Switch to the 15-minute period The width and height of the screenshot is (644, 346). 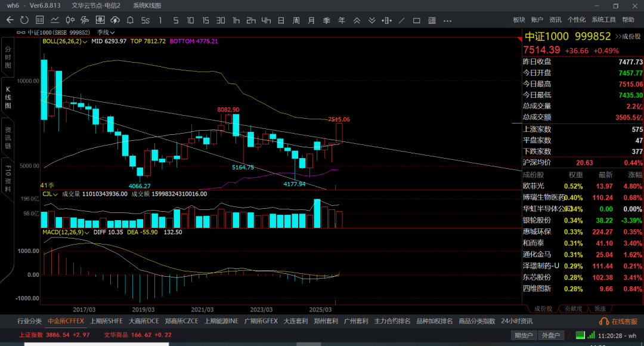pyautogui.click(x=205, y=20)
